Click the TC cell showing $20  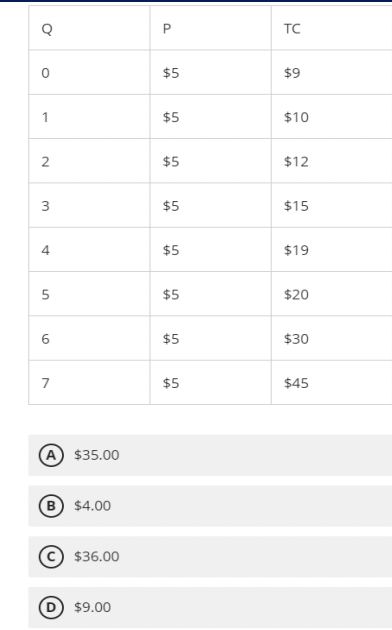(332, 294)
